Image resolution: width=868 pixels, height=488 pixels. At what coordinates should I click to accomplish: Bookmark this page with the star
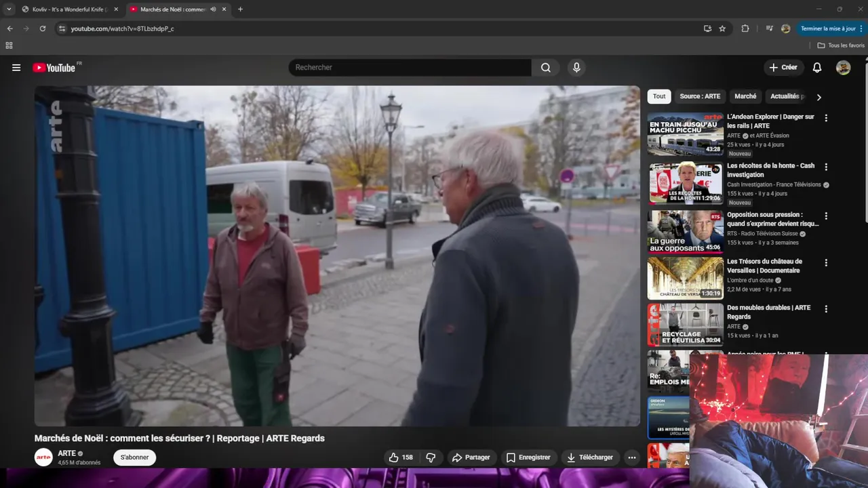coord(722,28)
